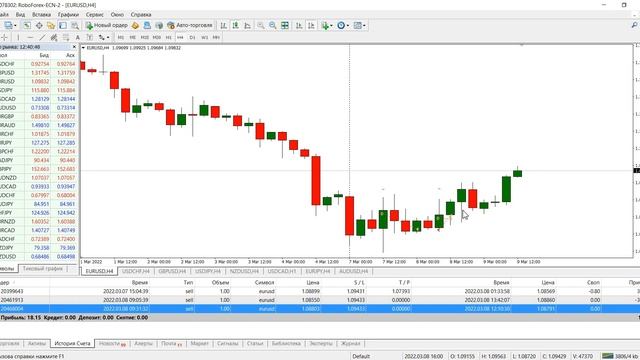Screen dimensions: 640x360
Task: Open the Вставка menu
Action: (x=41, y=14)
